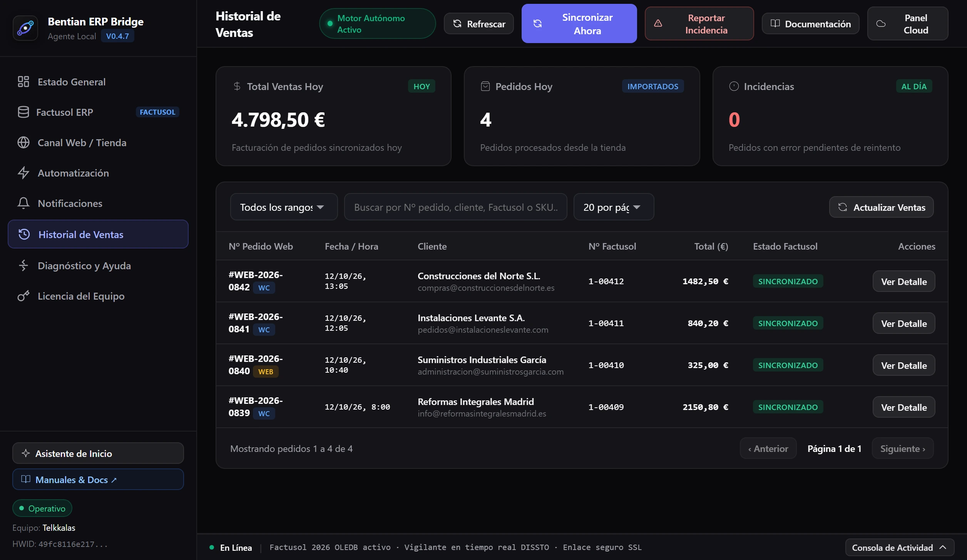Click the V0.4.7 version badge

[x=117, y=36]
